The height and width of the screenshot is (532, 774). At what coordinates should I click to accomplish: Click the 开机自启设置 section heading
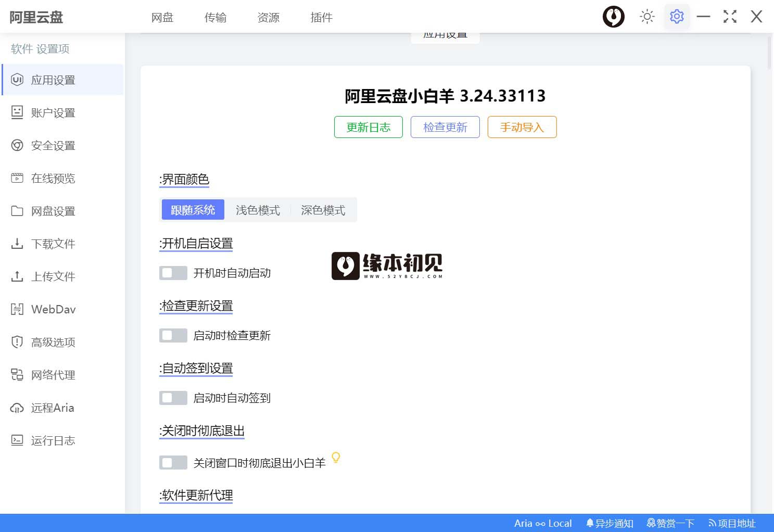196,243
